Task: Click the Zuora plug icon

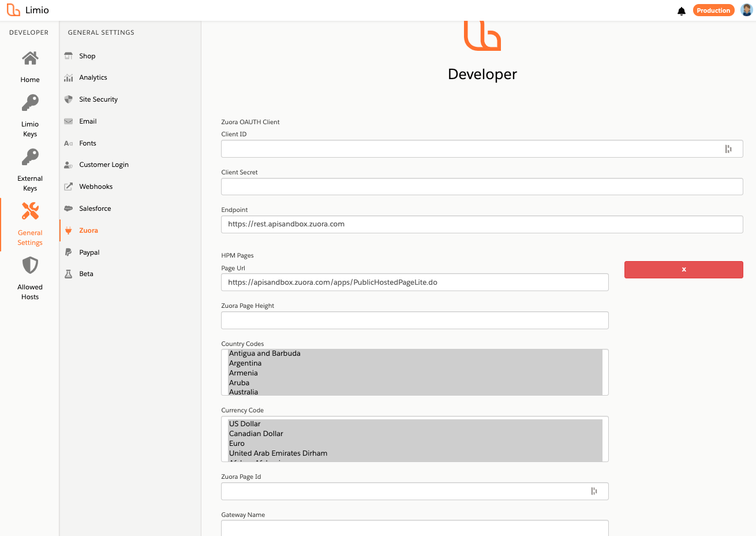Action: [68, 230]
